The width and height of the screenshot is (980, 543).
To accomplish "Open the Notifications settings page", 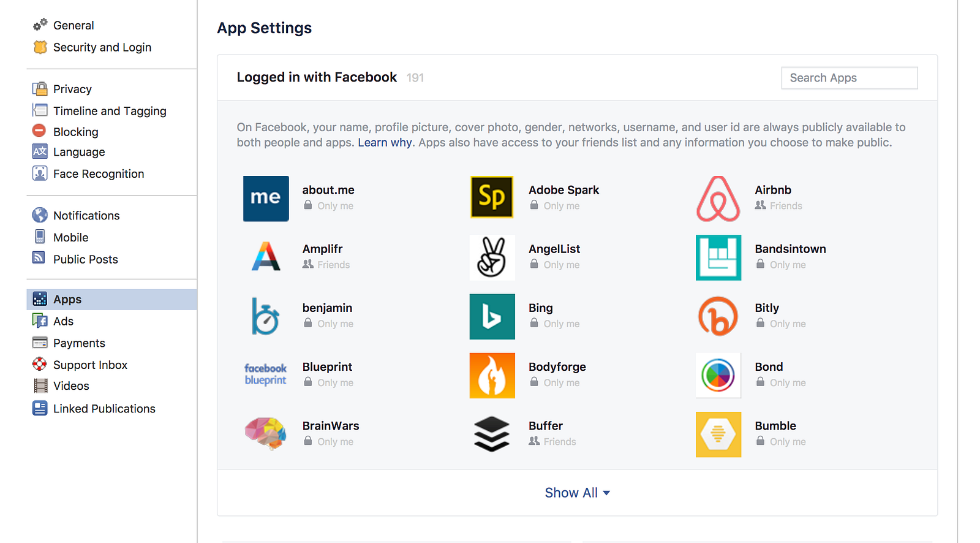I will [x=86, y=216].
